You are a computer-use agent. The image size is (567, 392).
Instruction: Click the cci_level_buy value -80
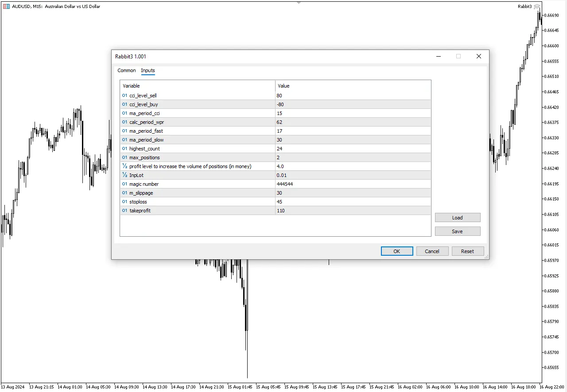click(x=280, y=104)
